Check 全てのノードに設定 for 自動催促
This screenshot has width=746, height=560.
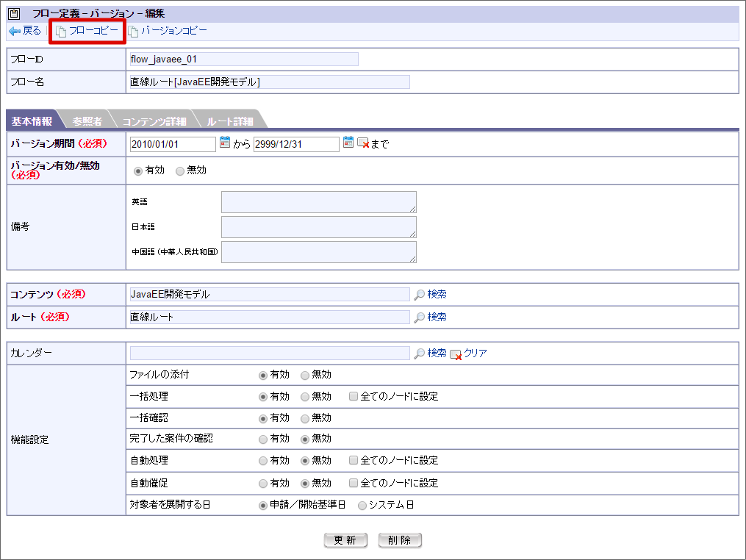354,483
